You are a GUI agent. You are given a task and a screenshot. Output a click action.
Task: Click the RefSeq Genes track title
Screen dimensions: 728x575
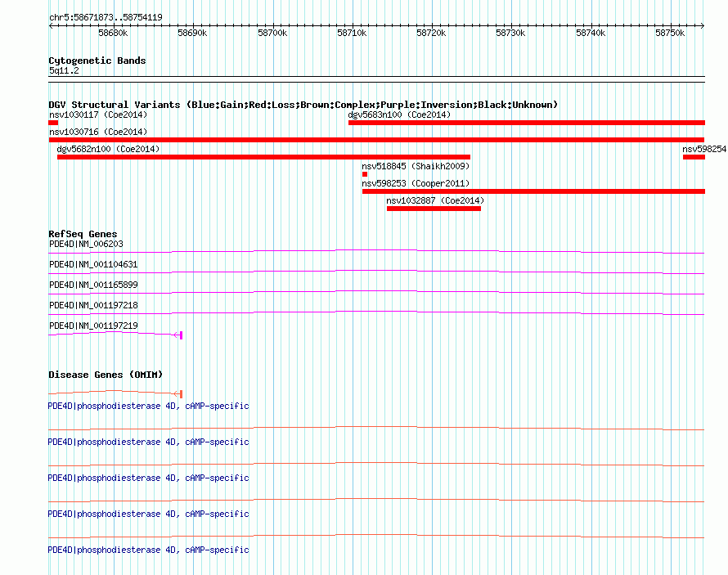coord(83,234)
